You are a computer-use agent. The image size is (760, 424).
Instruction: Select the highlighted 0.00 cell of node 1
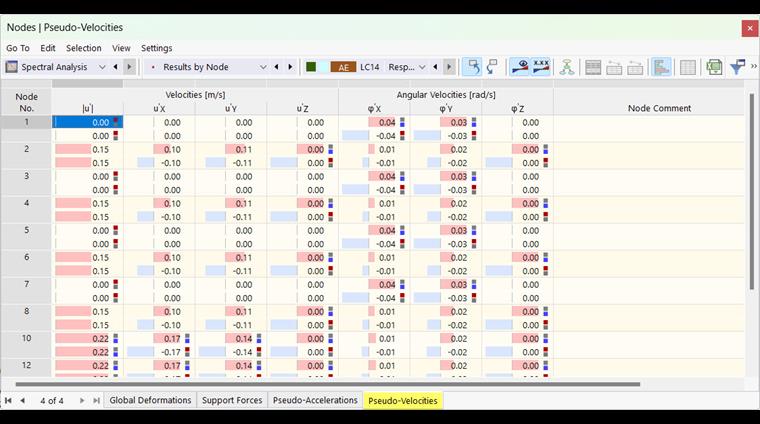(87, 122)
